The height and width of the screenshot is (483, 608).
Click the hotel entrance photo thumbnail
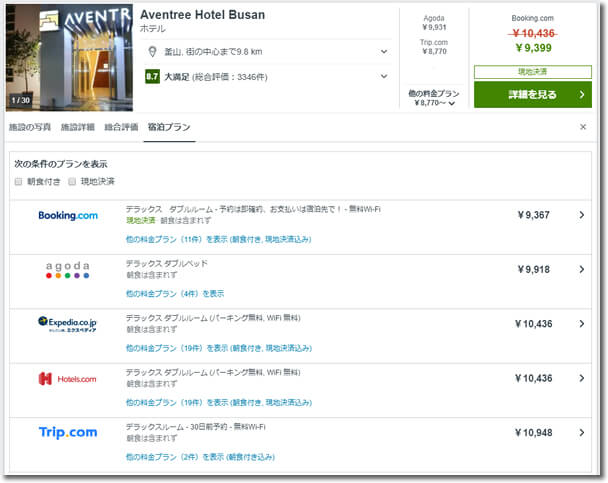[69, 57]
